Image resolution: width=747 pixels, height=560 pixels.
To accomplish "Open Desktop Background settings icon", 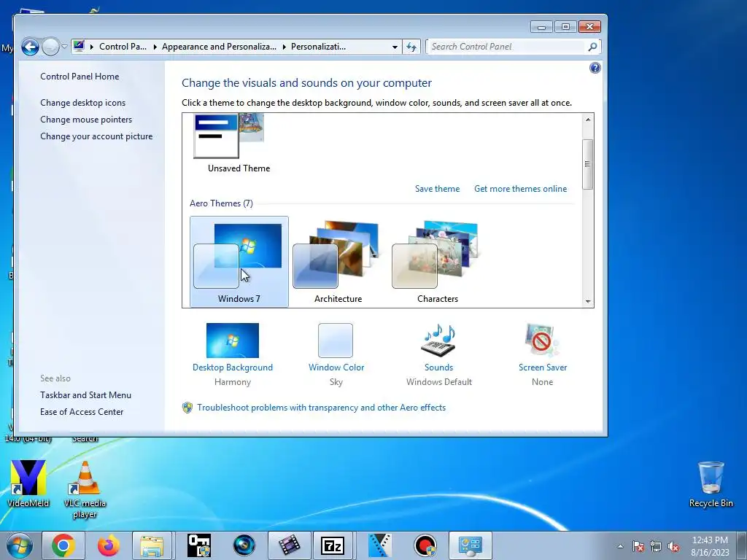I will [233, 341].
